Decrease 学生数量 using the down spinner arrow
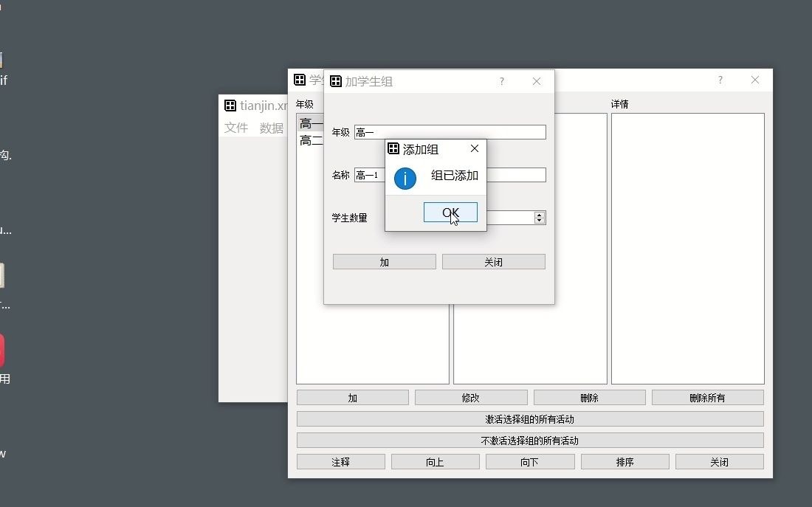Image resolution: width=812 pixels, height=507 pixels. [540, 220]
